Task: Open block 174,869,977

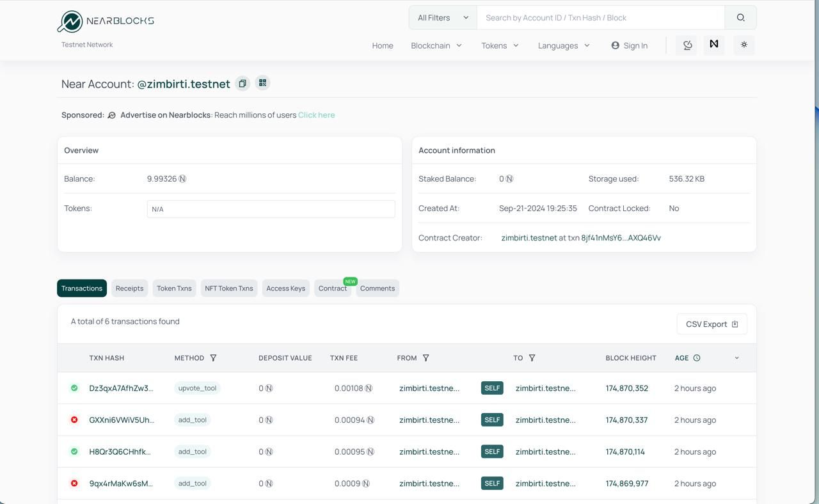Action: point(627,484)
